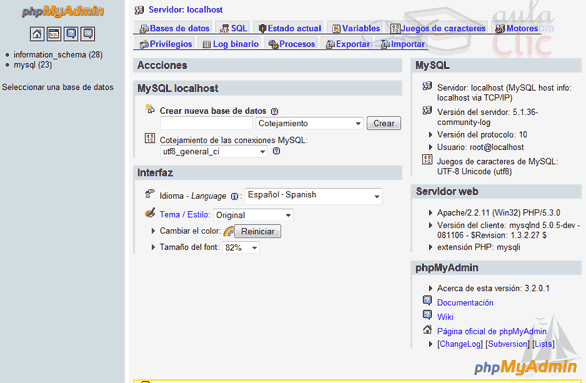Screen dimensions: 586x383
Task: Open the SQL query window icon in sidebar
Action: 54,34
